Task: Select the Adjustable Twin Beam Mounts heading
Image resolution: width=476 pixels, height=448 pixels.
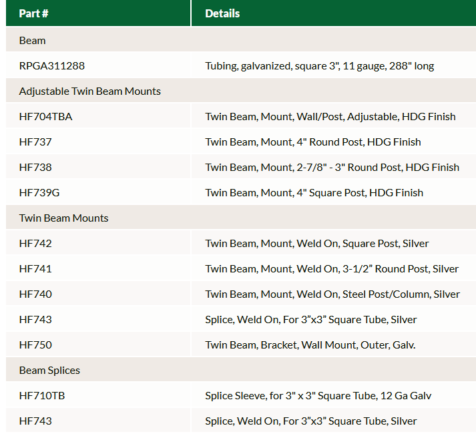Action: point(89,91)
